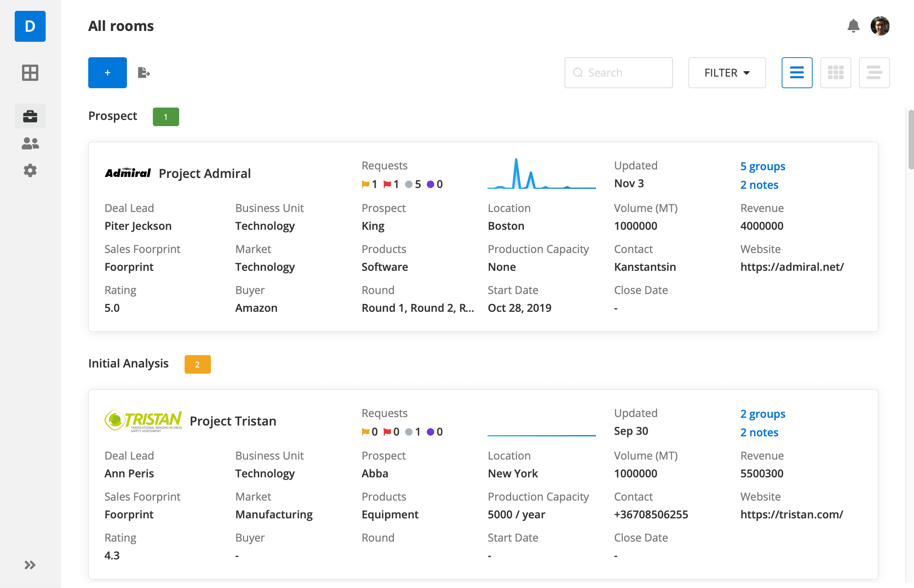This screenshot has height=588, width=914.
Task: Switch to compact list view
Action: pyautogui.click(x=874, y=73)
